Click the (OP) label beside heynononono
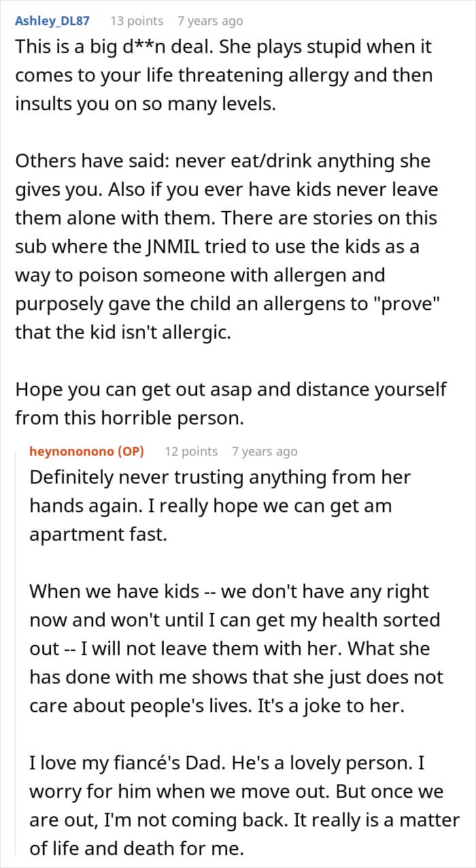Image resolution: width=476 pixels, height=868 pixels. (131, 452)
